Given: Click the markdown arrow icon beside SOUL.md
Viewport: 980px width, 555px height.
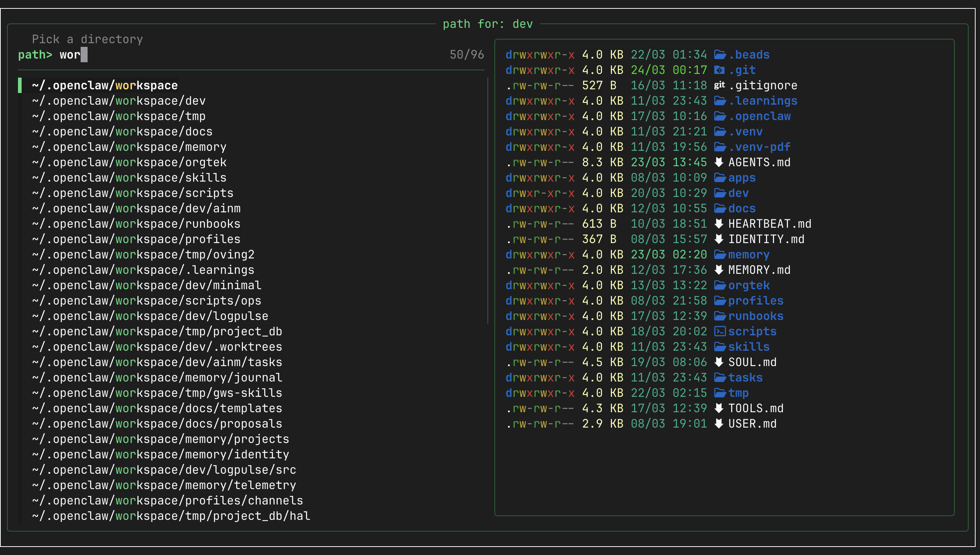Looking at the screenshot, I should click(x=719, y=362).
